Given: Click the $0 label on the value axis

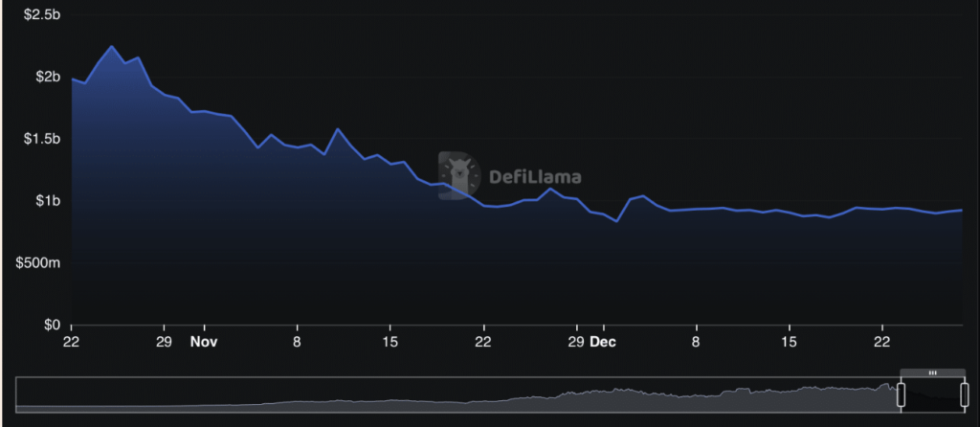Looking at the screenshot, I should [x=52, y=326].
